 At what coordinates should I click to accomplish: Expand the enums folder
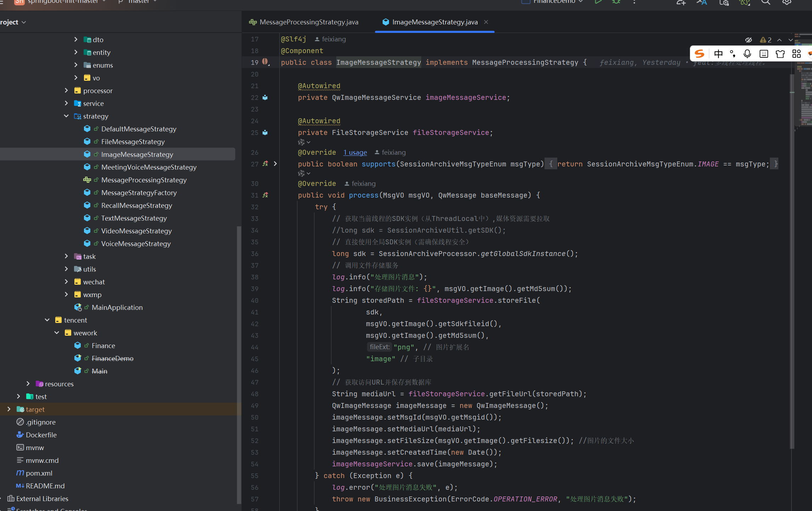(76, 65)
